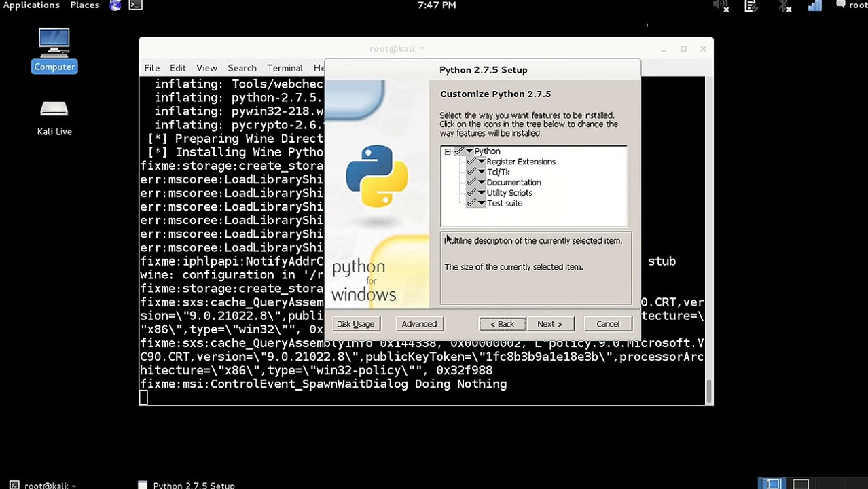Click the 7:47 PM clock

[437, 5]
